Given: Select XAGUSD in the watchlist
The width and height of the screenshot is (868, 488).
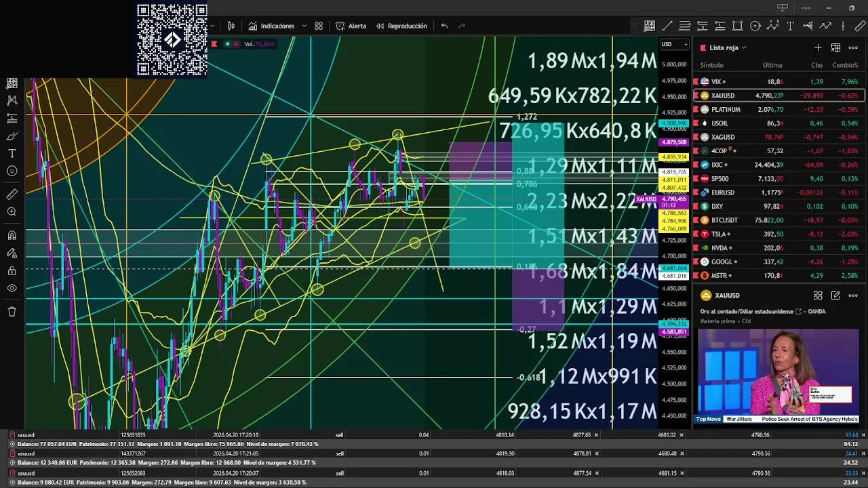Looking at the screenshot, I should click(x=779, y=137).
